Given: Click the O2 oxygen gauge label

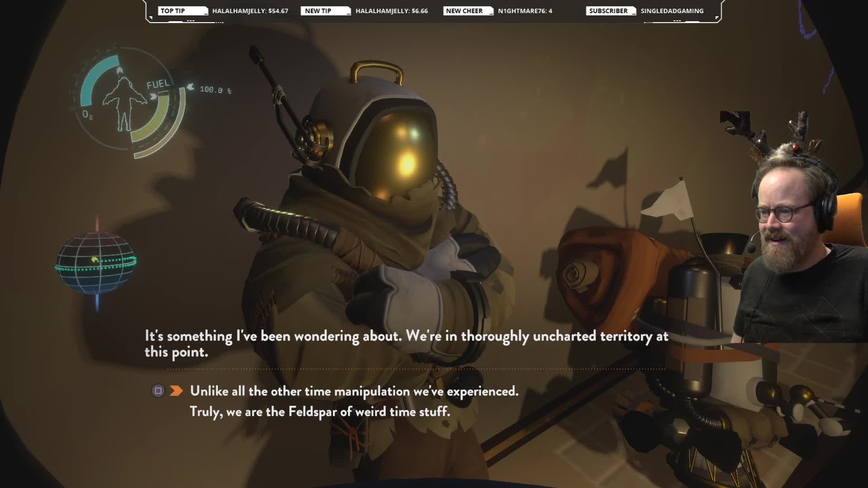Looking at the screenshot, I should coord(88,115).
